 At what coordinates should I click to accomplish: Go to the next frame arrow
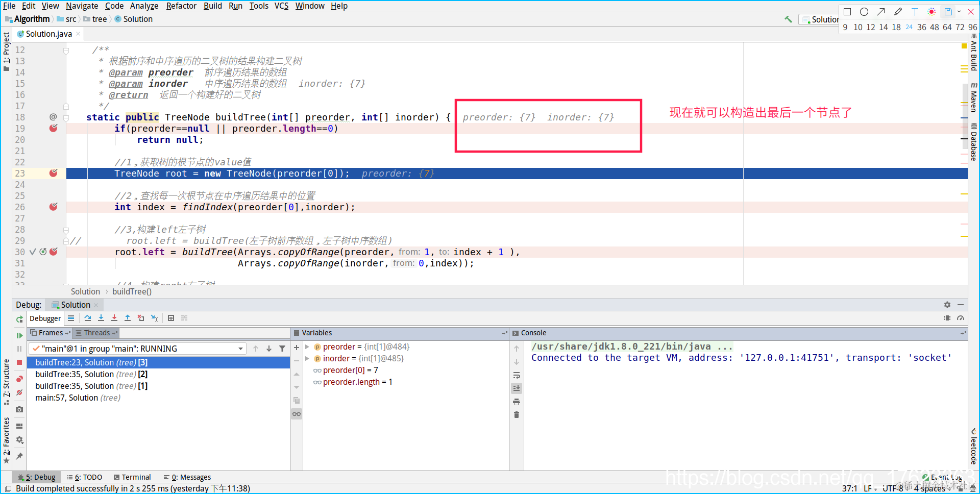tap(269, 349)
